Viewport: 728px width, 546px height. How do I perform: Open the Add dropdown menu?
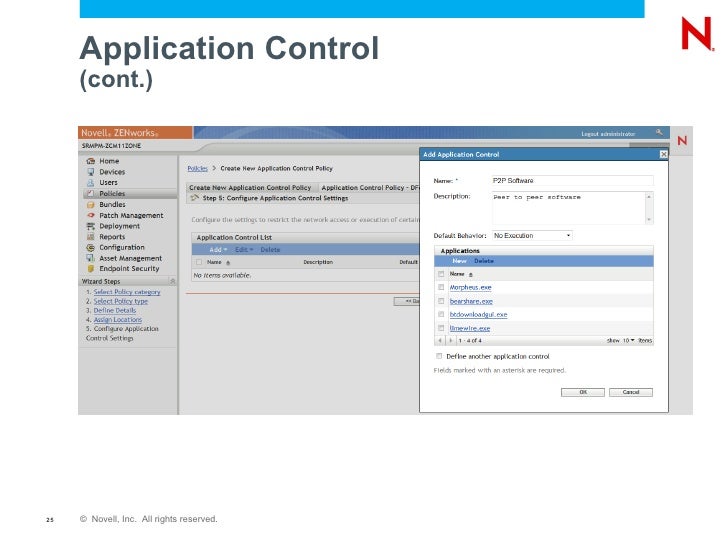tap(218, 250)
